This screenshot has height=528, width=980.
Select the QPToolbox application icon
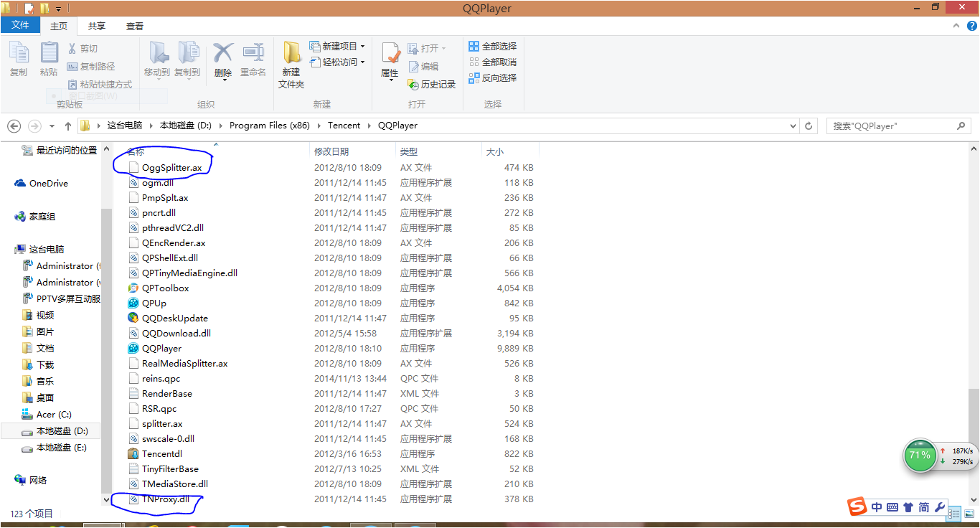click(x=133, y=288)
